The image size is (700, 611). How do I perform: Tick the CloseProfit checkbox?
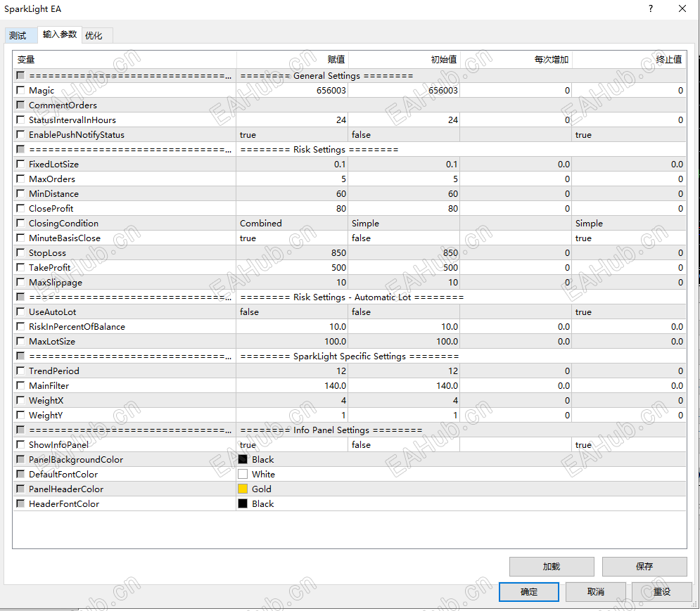20,208
